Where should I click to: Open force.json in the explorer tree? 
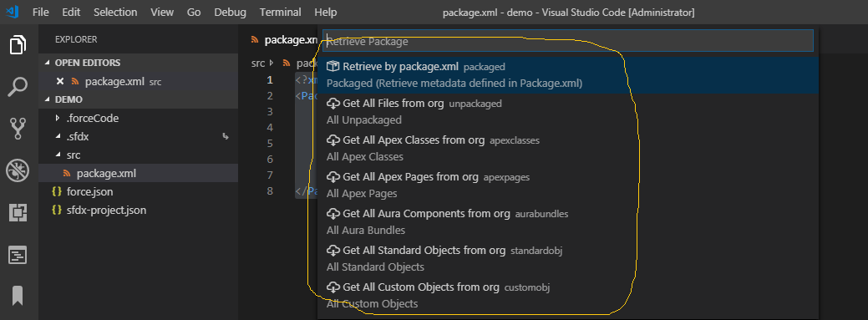click(x=90, y=191)
